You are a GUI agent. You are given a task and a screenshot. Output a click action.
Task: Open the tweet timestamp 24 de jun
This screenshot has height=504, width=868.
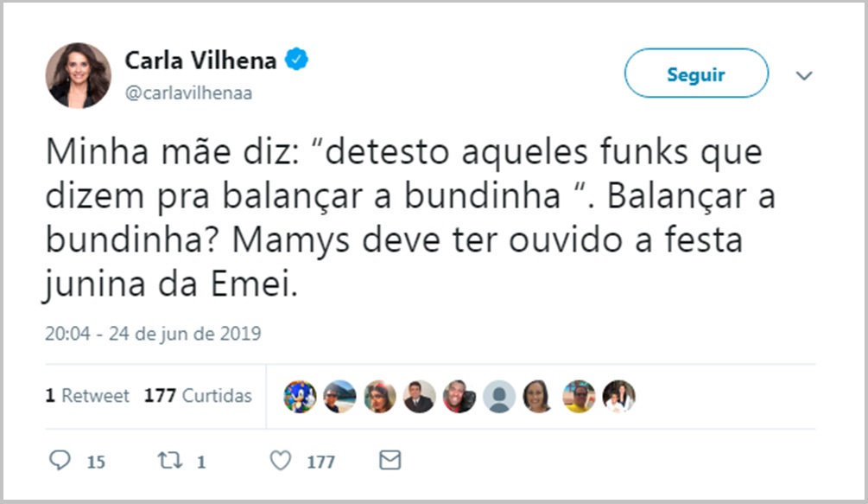(154, 332)
